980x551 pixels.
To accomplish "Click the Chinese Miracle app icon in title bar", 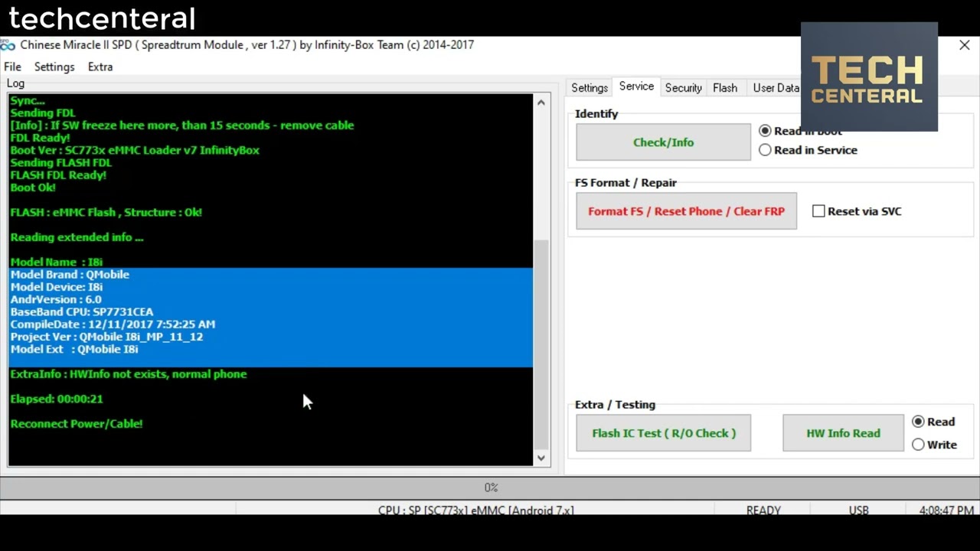I will 8,45.
